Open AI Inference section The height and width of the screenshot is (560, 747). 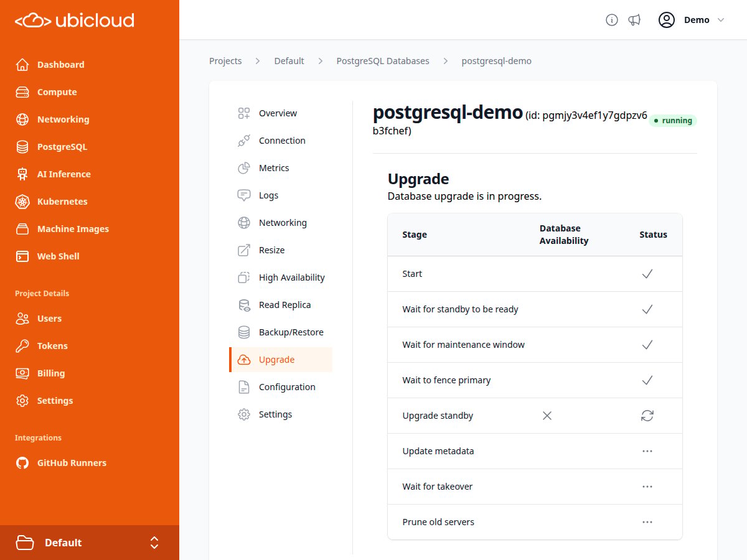click(x=63, y=174)
